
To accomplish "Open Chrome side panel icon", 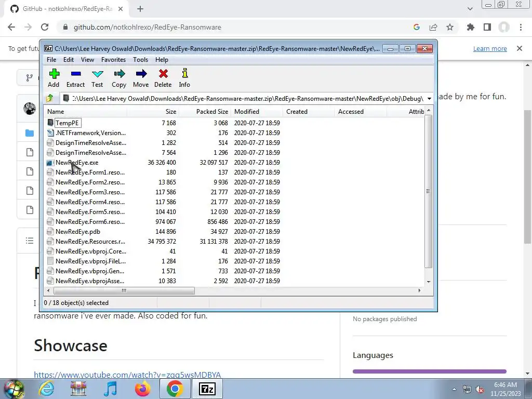I will pyautogui.click(x=487, y=27).
